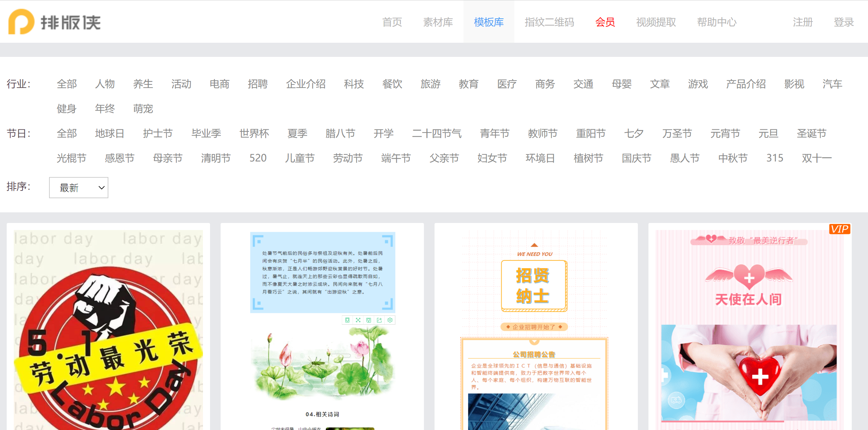
Task: Select 教师节 holiday filter
Action: (543, 133)
